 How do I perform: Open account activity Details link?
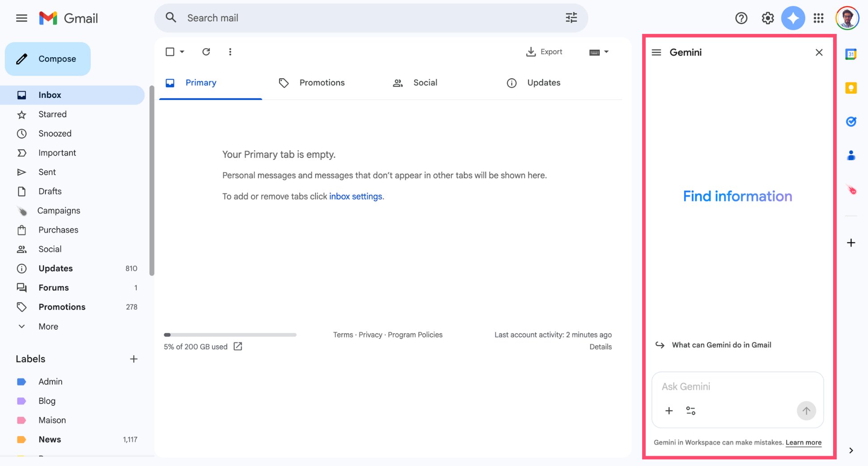(x=601, y=347)
